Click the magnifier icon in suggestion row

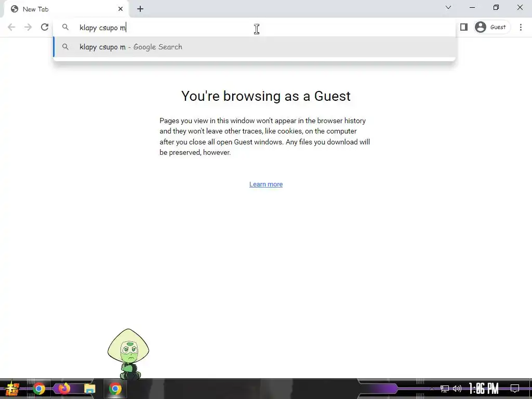click(65, 47)
